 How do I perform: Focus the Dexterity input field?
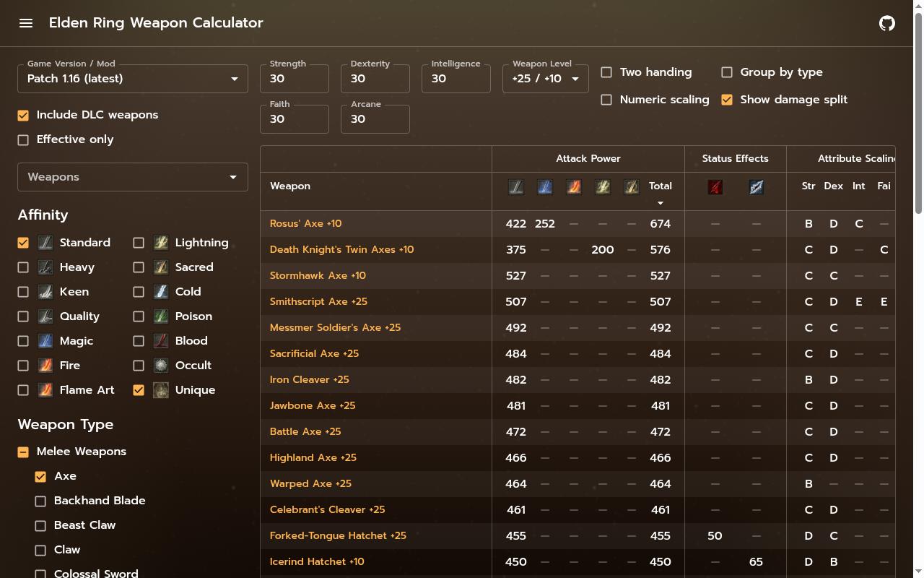375,79
